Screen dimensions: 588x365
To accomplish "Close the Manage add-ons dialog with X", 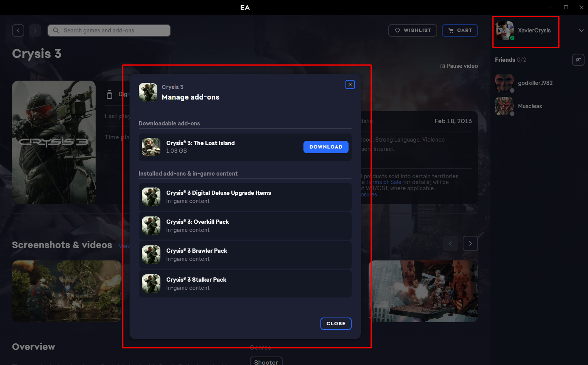I will (350, 84).
